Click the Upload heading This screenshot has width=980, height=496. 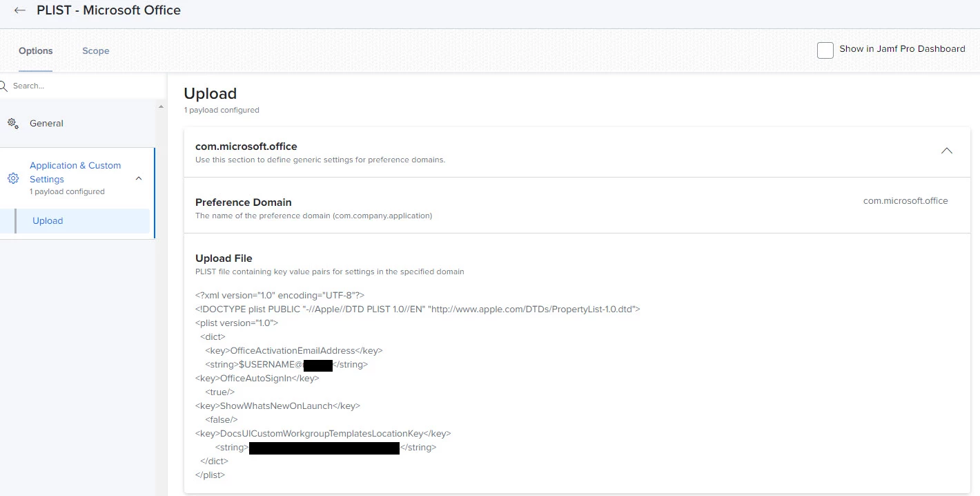[x=210, y=93]
